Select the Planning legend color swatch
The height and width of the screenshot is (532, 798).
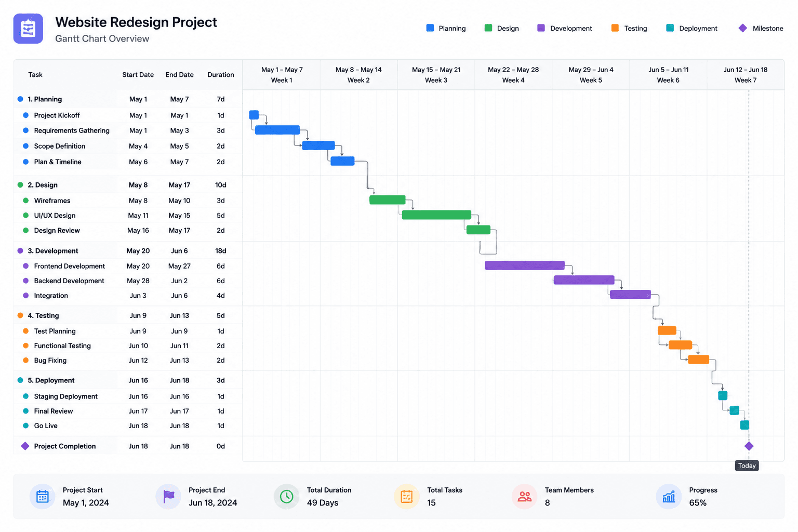click(x=430, y=28)
